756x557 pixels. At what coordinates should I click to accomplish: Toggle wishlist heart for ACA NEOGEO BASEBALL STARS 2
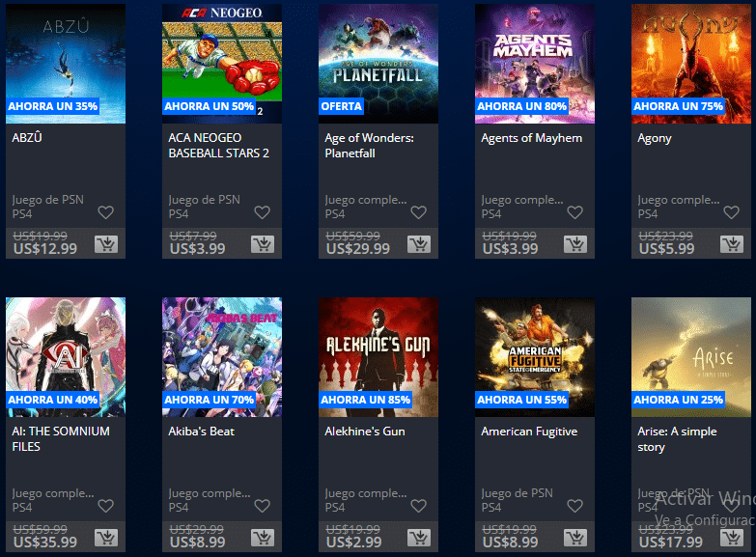(263, 212)
